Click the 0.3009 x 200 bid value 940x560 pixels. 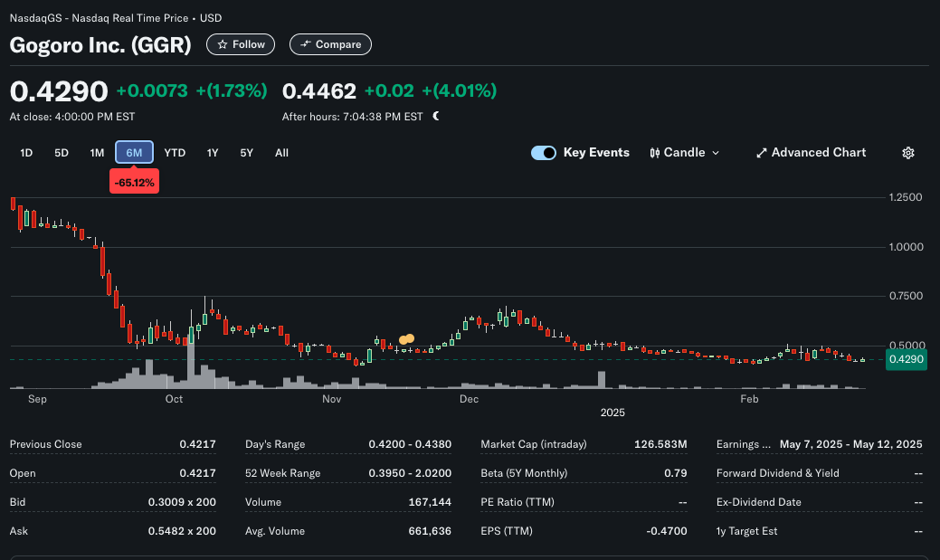(x=182, y=502)
